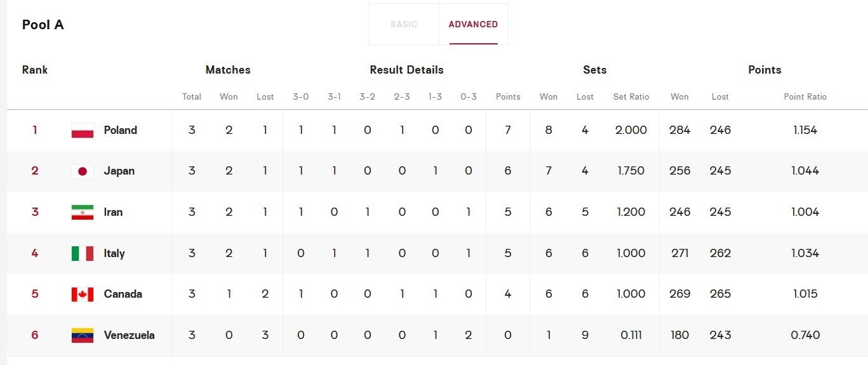The height and width of the screenshot is (365, 868).
Task: Click the Venezuela flag icon
Action: [83, 335]
